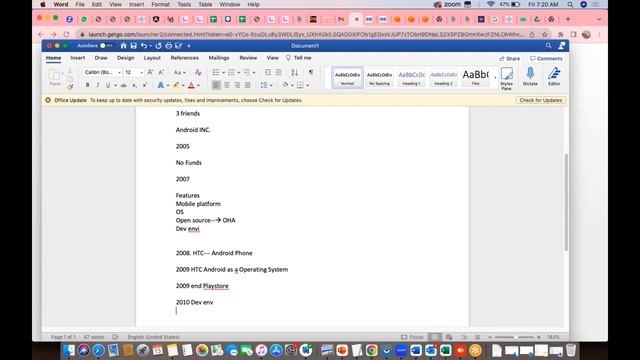Screen dimensions: 640x360
Task: Open the Layout ribbon tab
Action: (152, 58)
